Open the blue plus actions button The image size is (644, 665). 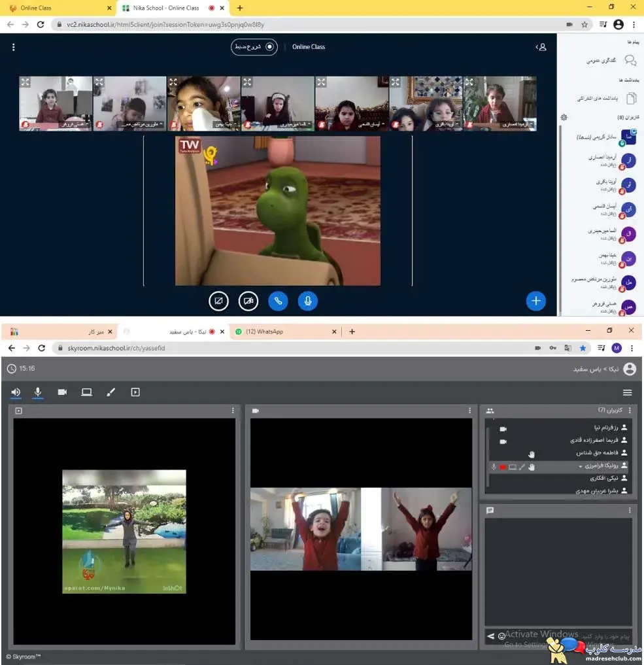pyautogui.click(x=536, y=301)
